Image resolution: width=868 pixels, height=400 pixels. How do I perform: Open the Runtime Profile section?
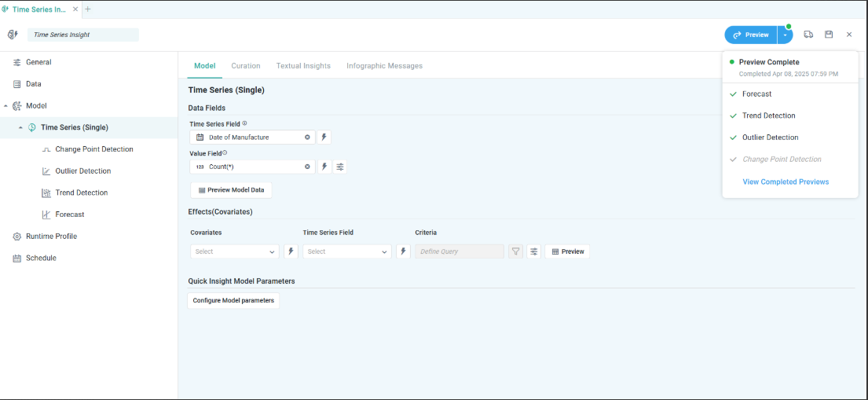(51, 236)
